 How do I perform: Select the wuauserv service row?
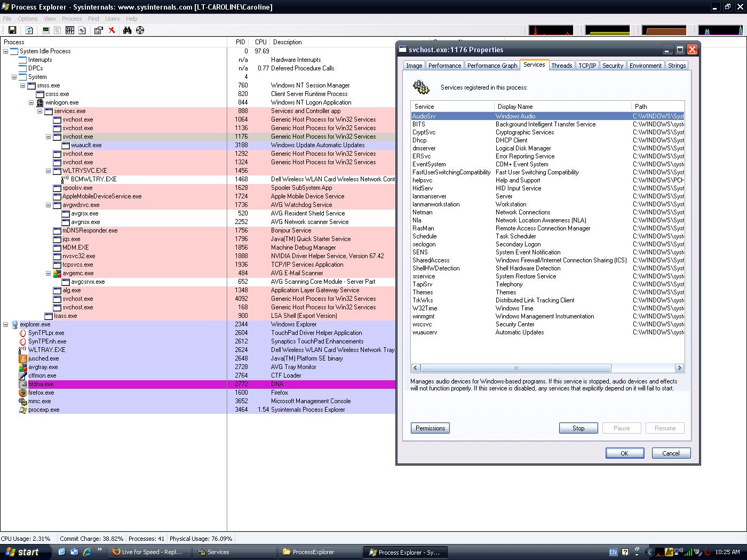click(547, 332)
